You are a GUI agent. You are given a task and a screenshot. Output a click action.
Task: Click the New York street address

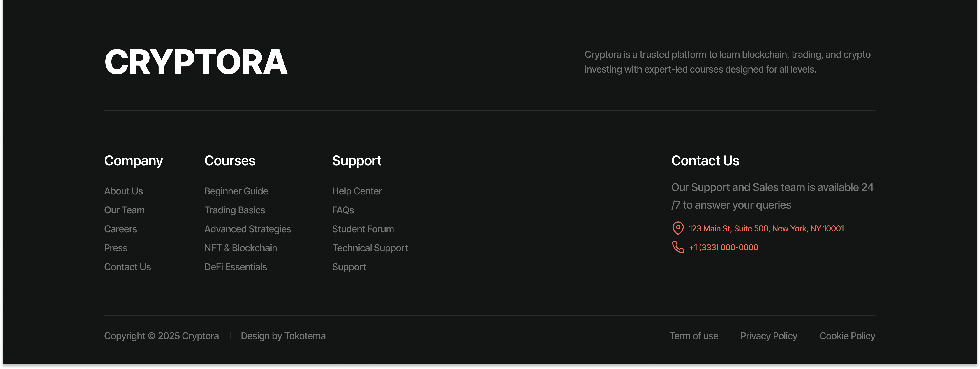(766, 228)
